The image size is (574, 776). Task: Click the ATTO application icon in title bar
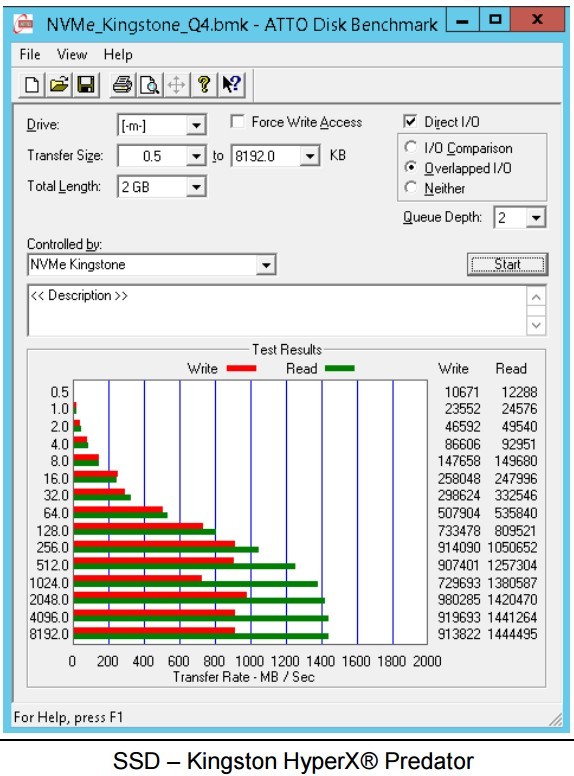(24, 24)
